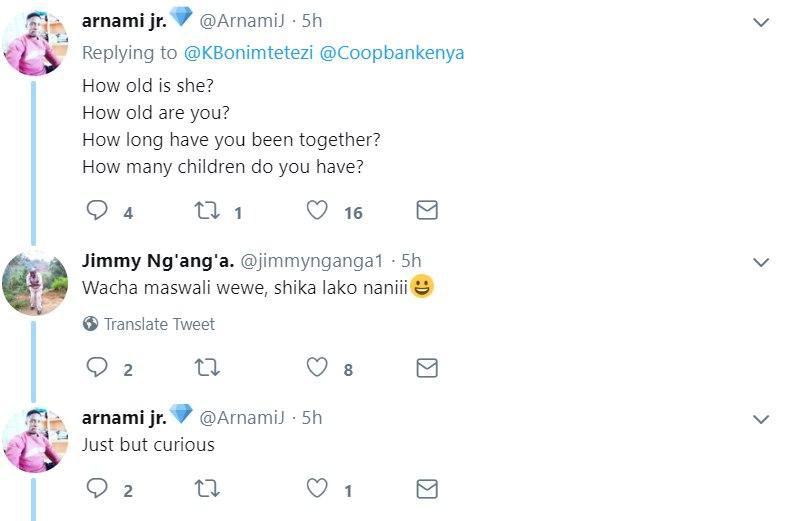Reply to the 'How old is she?' tweet
This screenshot has height=521, width=788.
click(97, 210)
